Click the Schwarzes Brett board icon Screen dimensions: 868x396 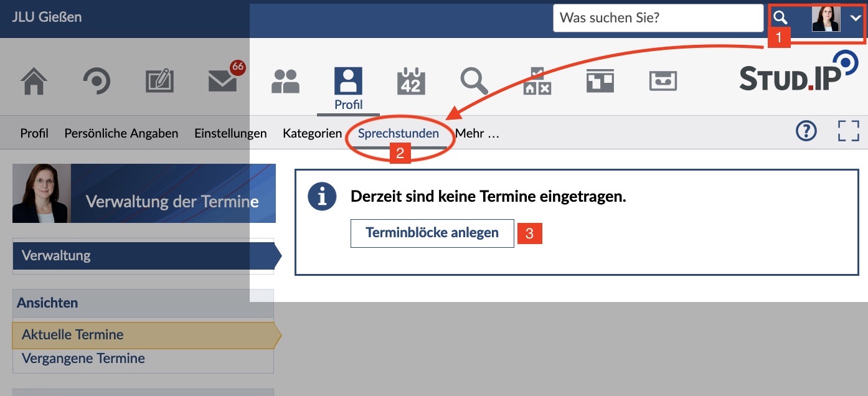pyautogui.click(x=599, y=81)
